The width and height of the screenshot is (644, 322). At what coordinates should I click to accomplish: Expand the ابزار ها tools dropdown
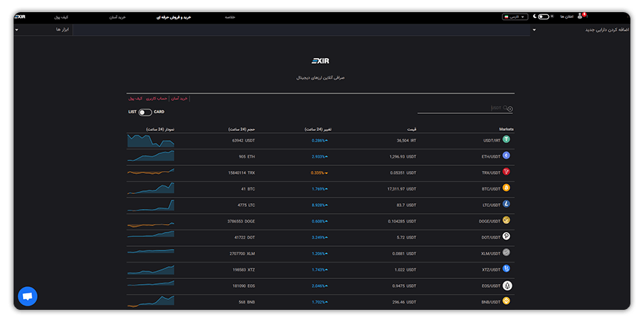(43, 29)
